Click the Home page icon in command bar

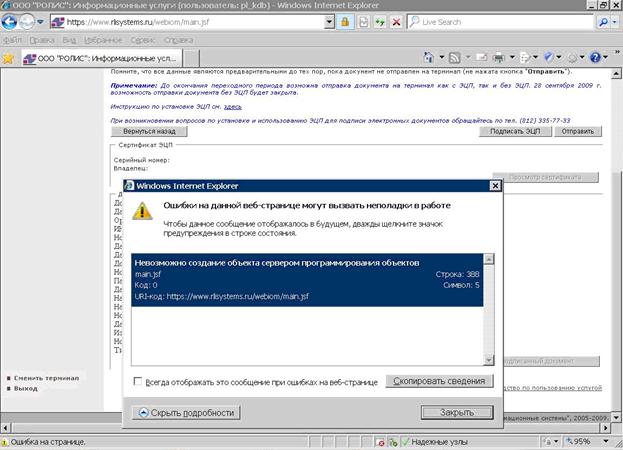coord(429,58)
